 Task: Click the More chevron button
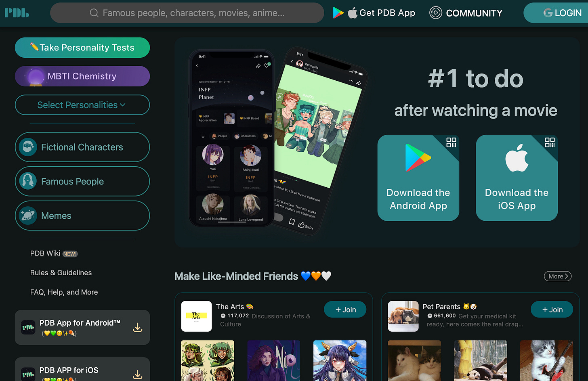(557, 276)
